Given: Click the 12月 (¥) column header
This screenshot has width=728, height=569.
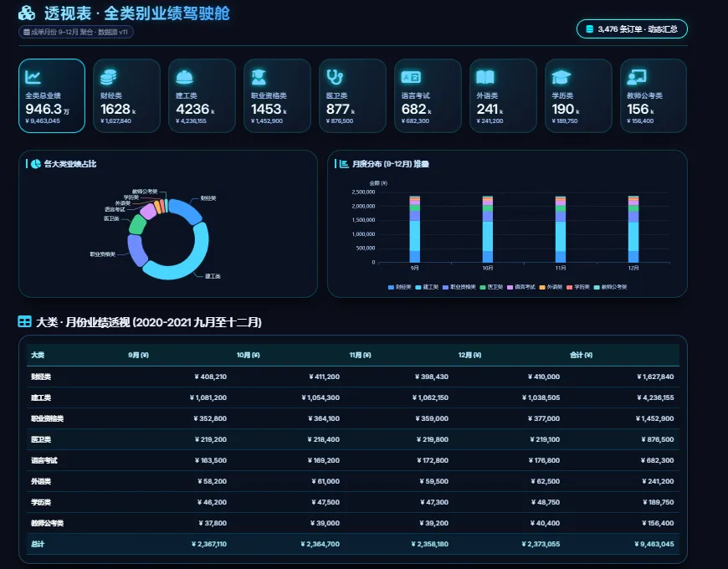Looking at the screenshot, I should pos(470,355).
